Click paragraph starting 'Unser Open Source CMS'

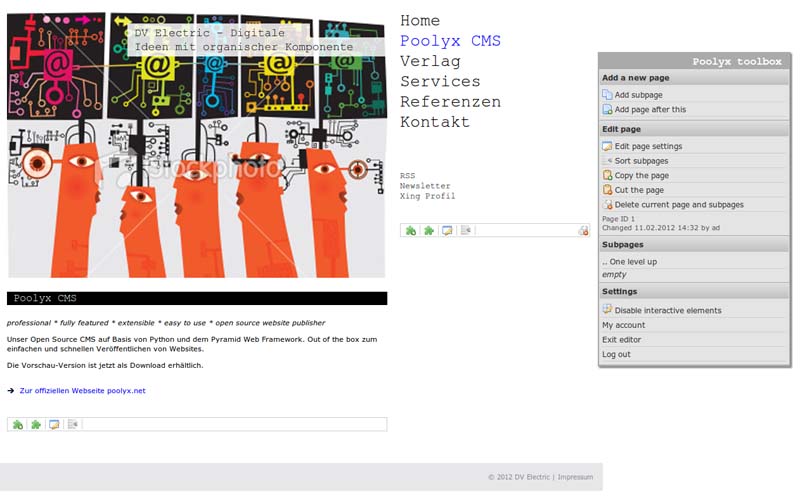click(192, 344)
